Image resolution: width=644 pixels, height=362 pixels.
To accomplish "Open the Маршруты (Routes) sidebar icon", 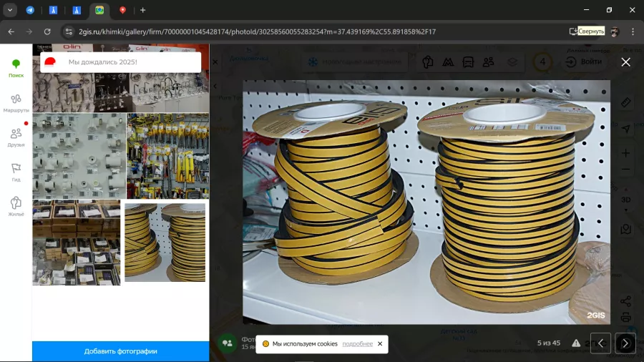I will [x=16, y=102].
